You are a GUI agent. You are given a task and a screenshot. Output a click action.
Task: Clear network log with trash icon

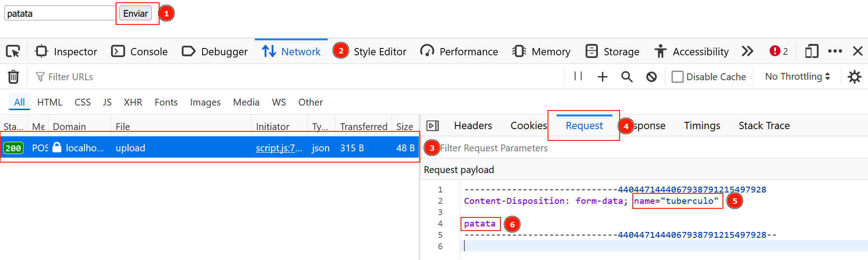pyautogui.click(x=14, y=77)
